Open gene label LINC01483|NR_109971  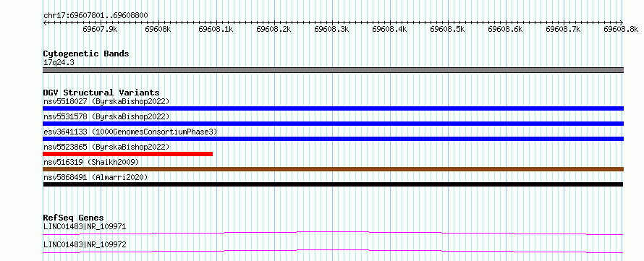coord(85,226)
